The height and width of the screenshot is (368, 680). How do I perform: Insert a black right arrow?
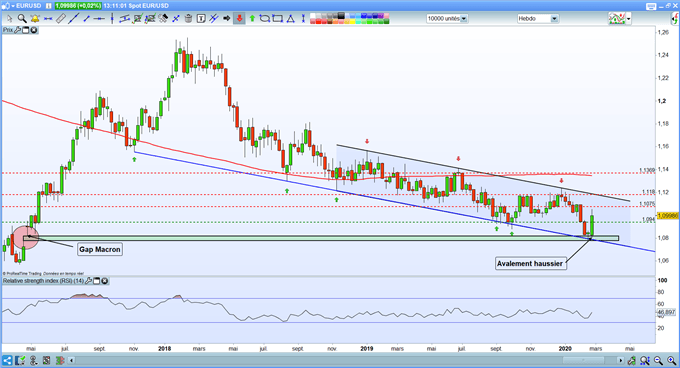pyautogui.click(x=226, y=19)
